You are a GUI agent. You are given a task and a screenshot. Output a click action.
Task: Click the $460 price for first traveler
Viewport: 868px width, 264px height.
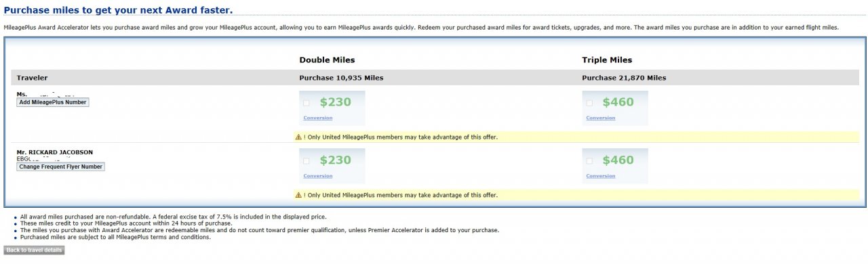[x=618, y=102]
